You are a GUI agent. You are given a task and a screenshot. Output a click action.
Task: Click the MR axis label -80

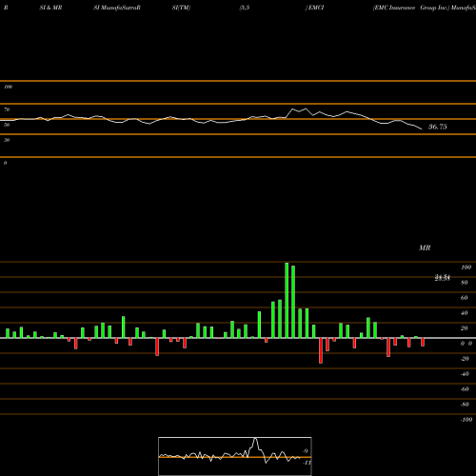pos(465,405)
